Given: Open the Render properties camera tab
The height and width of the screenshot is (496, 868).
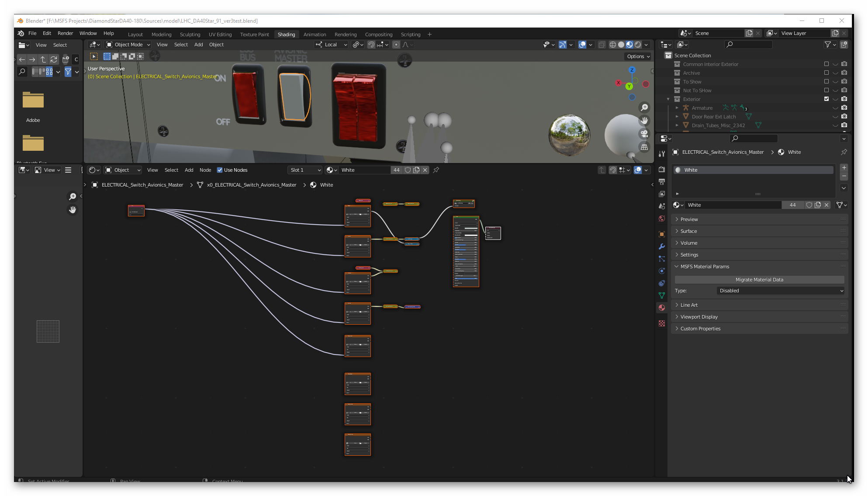Looking at the screenshot, I should (662, 170).
